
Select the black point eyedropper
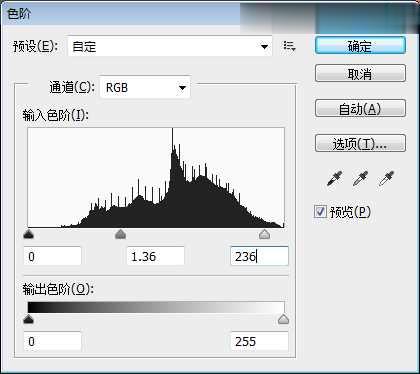pyautogui.click(x=335, y=178)
